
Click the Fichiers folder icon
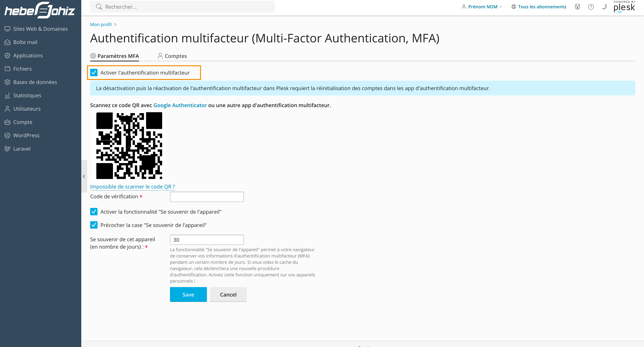pos(7,69)
